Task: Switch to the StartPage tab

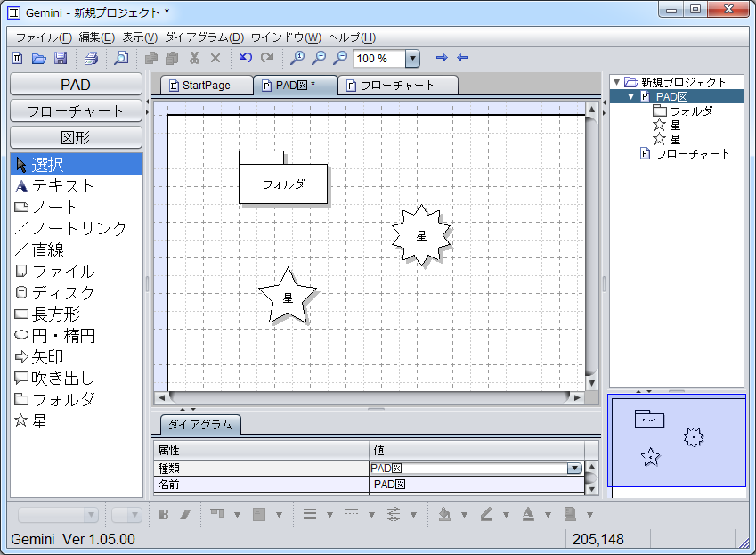Action: pos(206,86)
